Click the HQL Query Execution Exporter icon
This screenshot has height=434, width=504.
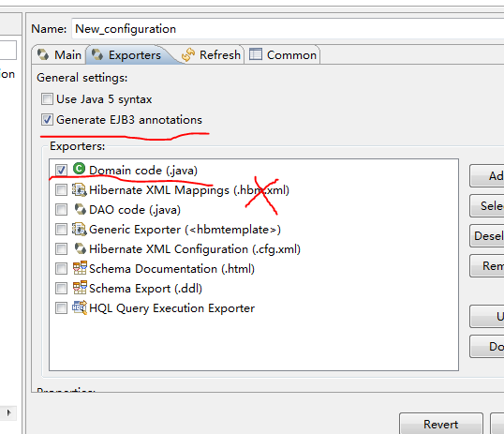pos(80,307)
